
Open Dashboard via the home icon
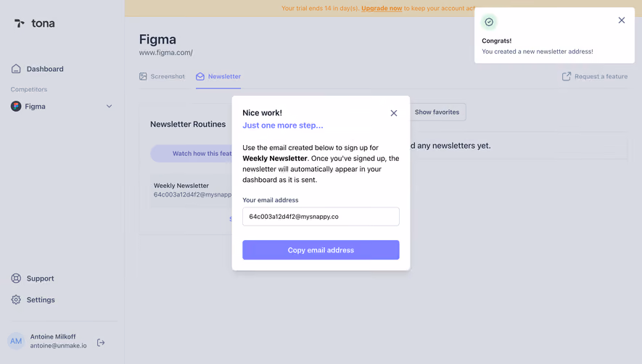[16, 69]
